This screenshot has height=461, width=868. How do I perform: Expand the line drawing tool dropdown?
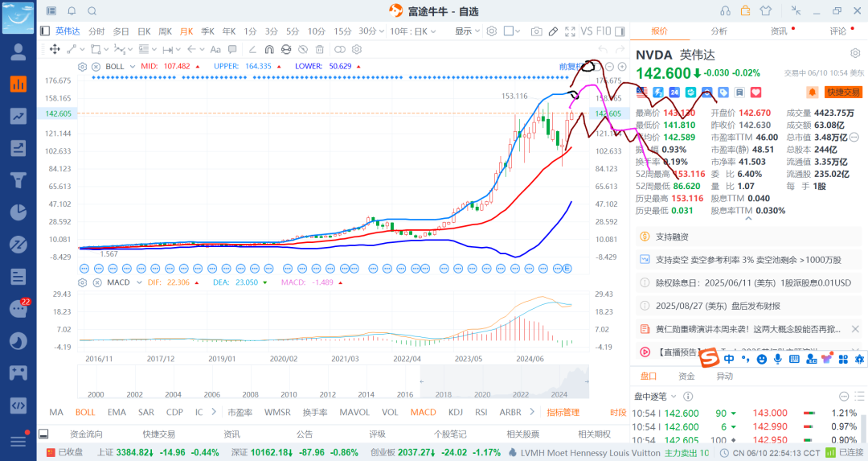pos(82,49)
